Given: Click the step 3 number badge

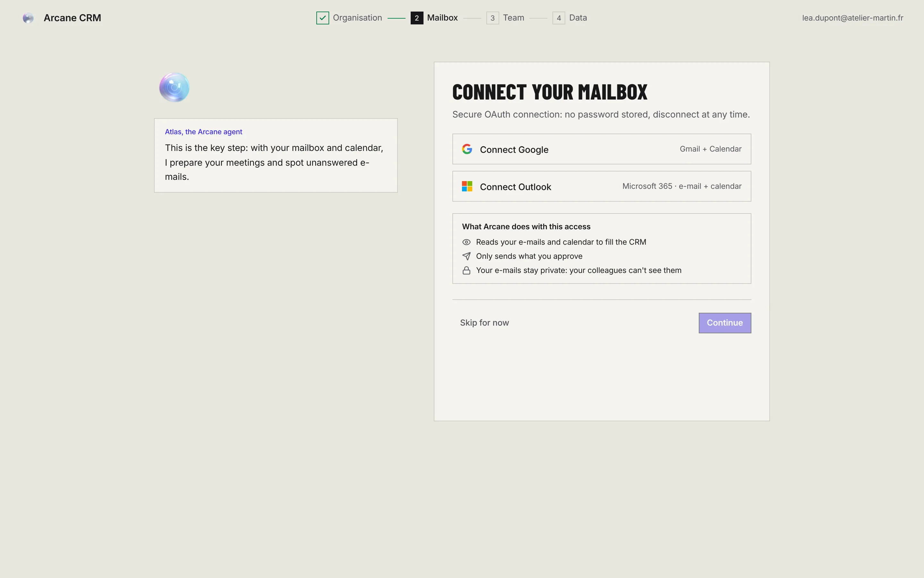Looking at the screenshot, I should pyautogui.click(x=492, y=18).
